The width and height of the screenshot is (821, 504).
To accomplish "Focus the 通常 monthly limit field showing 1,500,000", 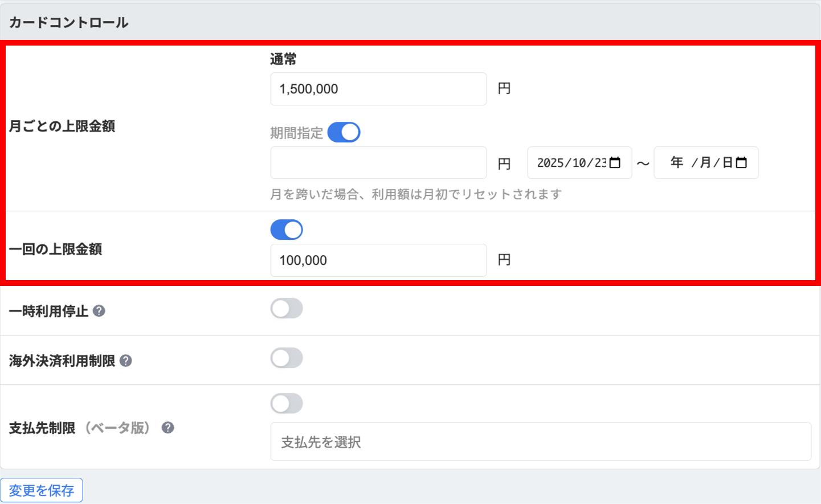I will coord(378,89).
